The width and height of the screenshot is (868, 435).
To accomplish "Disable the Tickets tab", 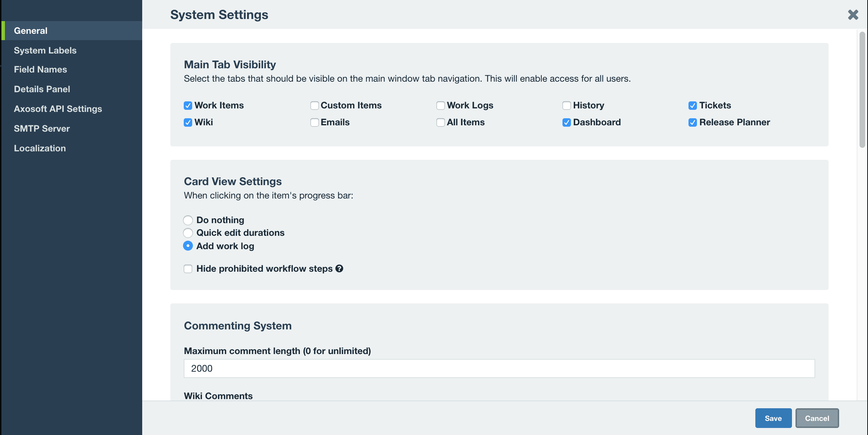I will 693,105.
